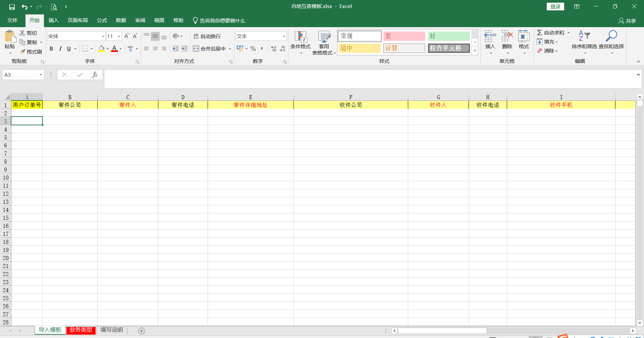The width and height of the screenshot is (644, 338).
Task: Click the percent style icon
Action: click(x=253, y=49)
